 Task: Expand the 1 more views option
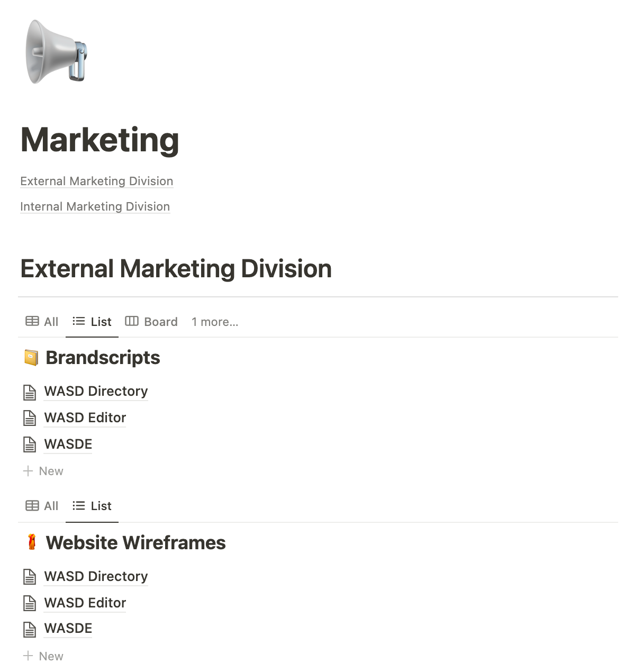click(x=214, y=322)
